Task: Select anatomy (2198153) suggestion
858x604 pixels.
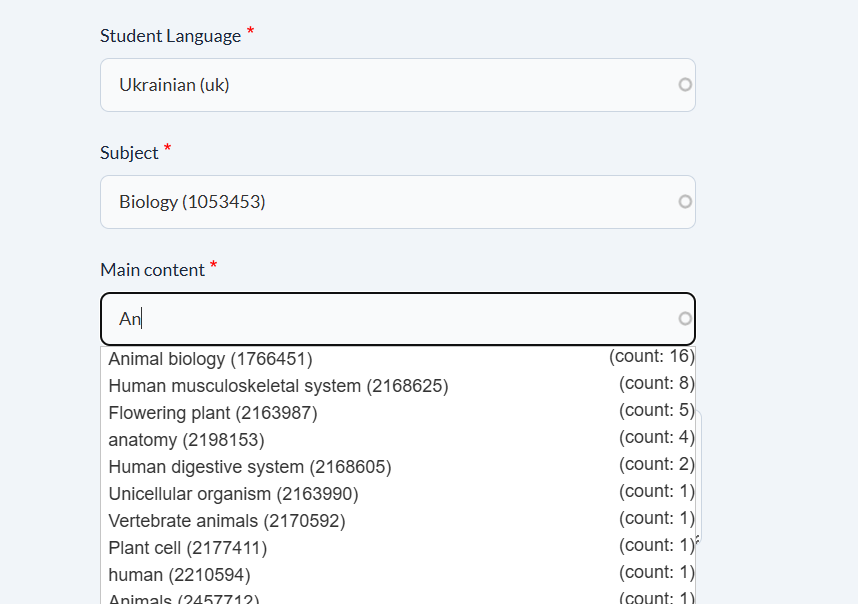Action: click(x=186, y=440)
